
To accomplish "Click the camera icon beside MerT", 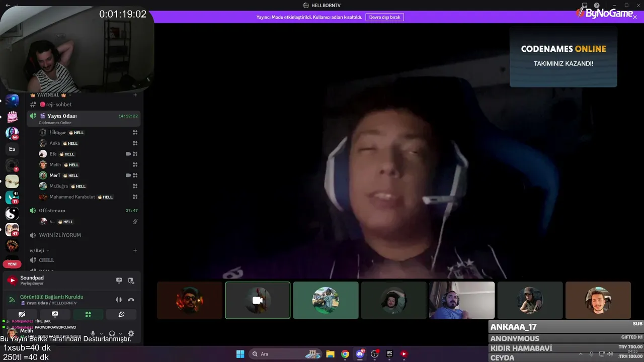I will tap(128, 175).
